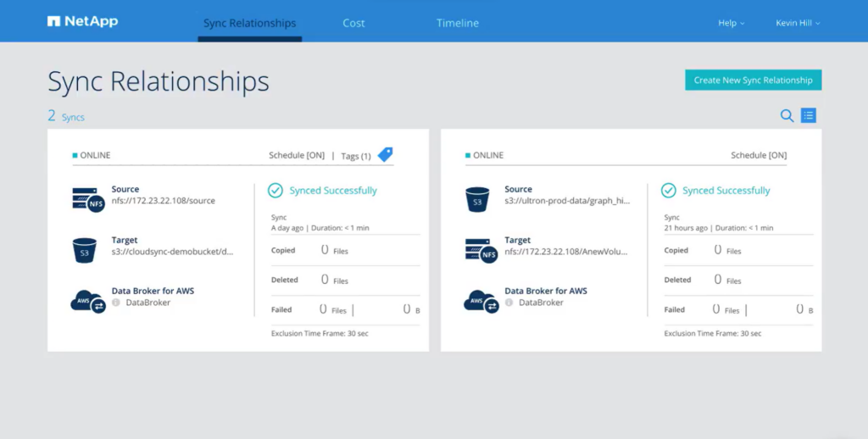The image size is (868, 439).
Task: Click Deleted files row in second card
Action: (738, 281)
